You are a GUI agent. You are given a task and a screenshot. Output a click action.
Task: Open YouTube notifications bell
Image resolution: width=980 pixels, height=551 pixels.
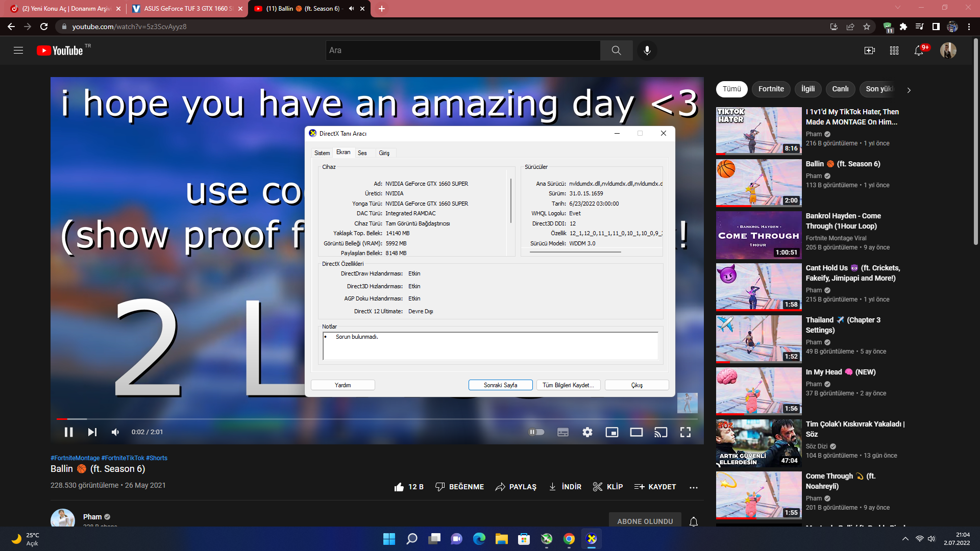coord(919,51)
